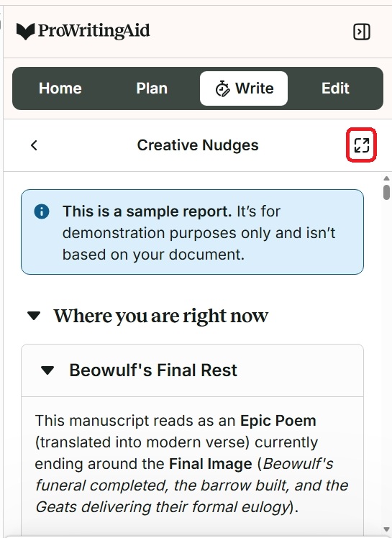Click the sample report notice banner text

pos(199,233)
